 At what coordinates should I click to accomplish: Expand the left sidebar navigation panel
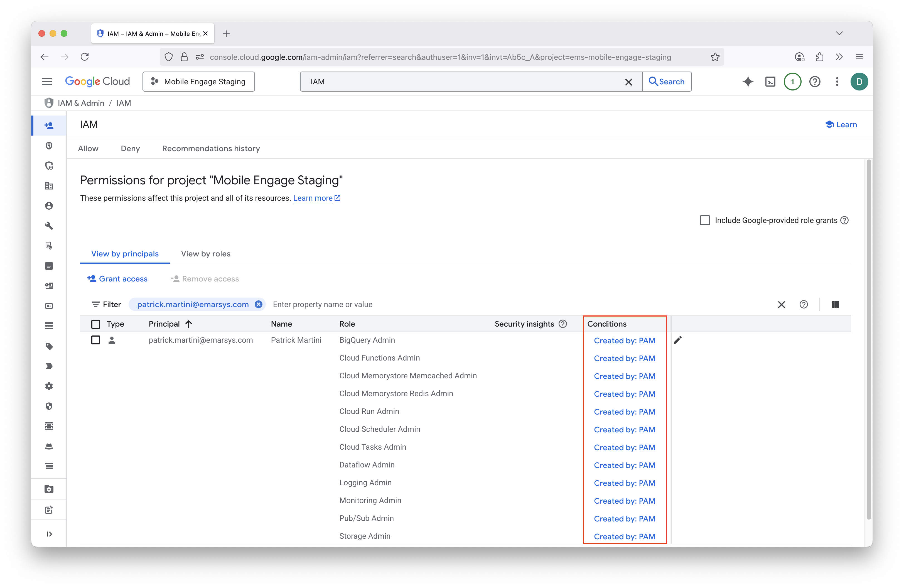(49, 534)
